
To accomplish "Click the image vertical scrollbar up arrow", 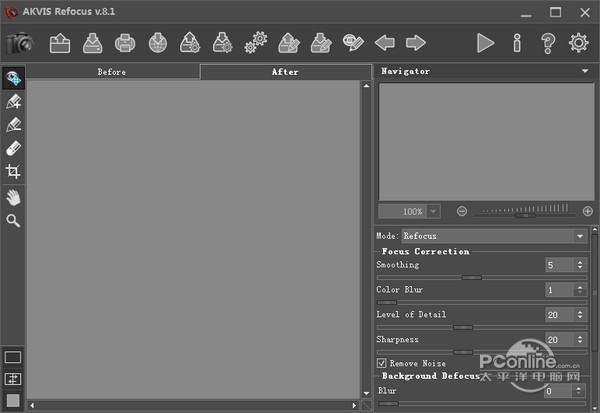I will (x=366, y=86).
